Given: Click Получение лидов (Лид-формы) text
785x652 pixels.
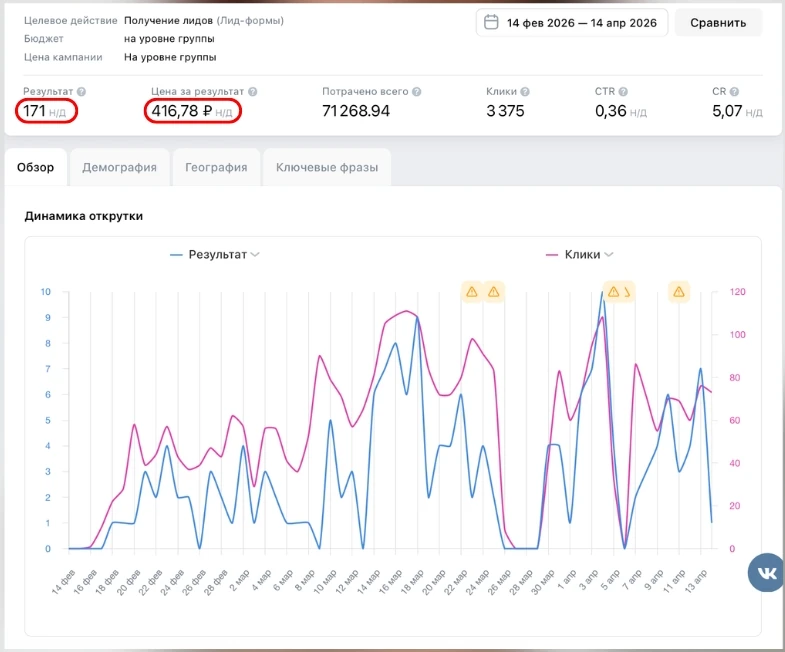Looking at the screenshot, I should (x=204, y=21).
